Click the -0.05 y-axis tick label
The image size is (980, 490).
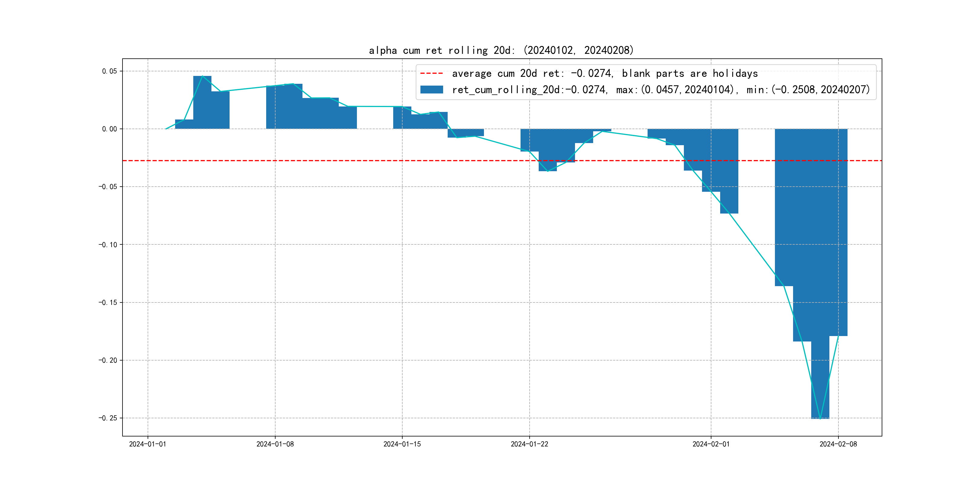(x=108, y=187)
